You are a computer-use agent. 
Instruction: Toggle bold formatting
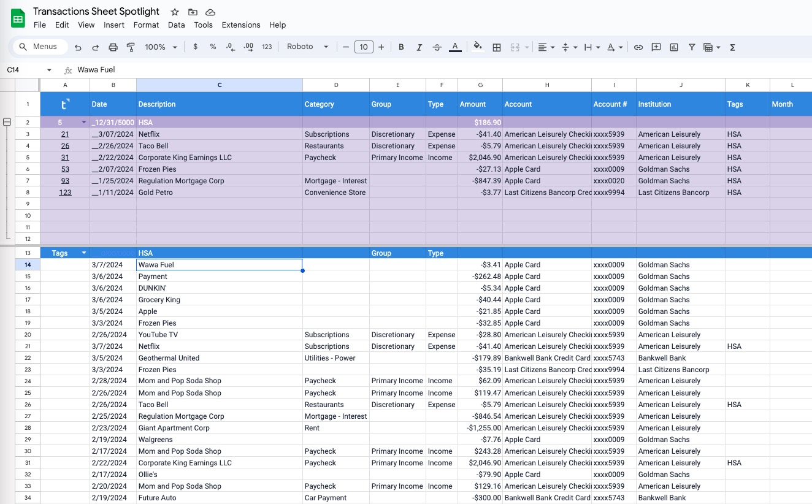(x=401, y=47)
